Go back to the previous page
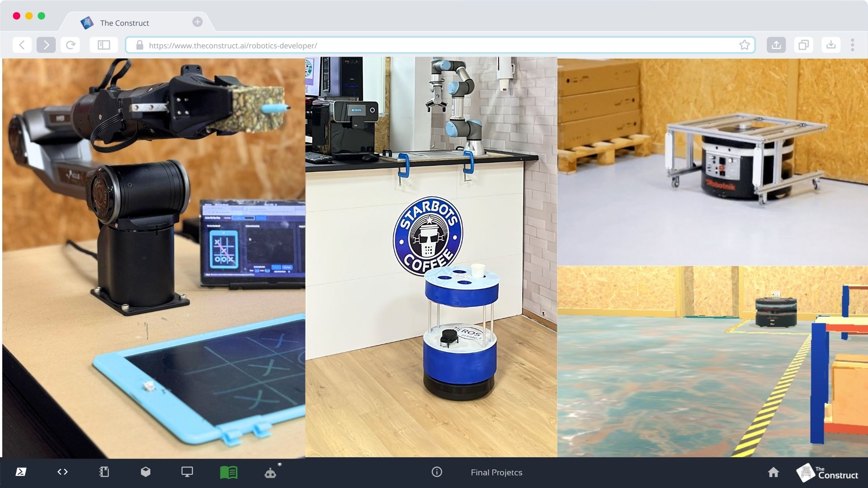The height and width of the screenshot is (488, 868). click(x=22, y=45)
